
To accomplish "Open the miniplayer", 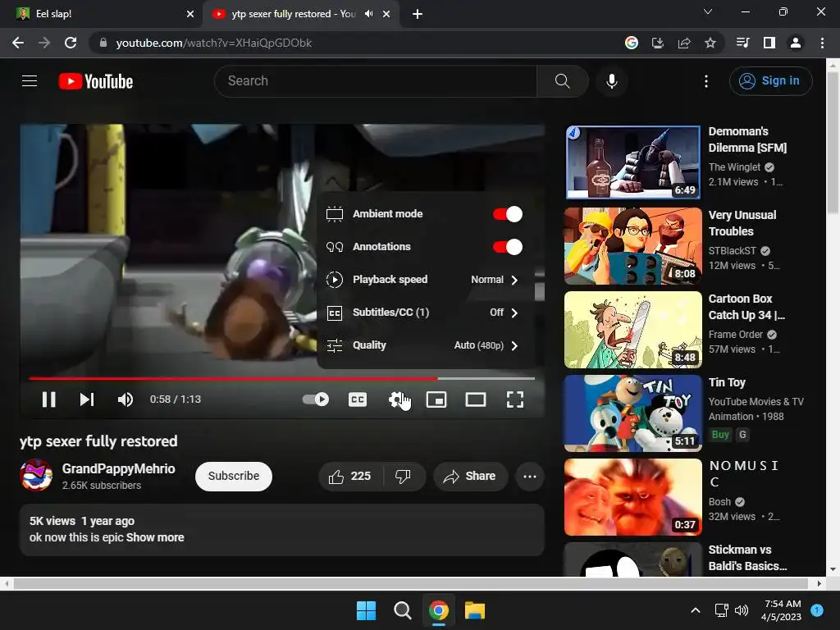I will (x=436, y=399).
